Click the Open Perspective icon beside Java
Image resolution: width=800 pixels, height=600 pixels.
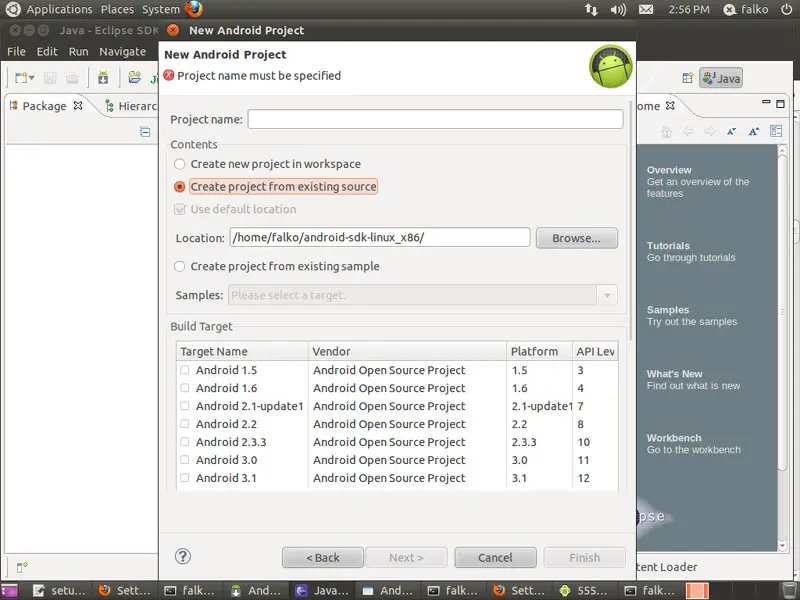coord(688,78)
